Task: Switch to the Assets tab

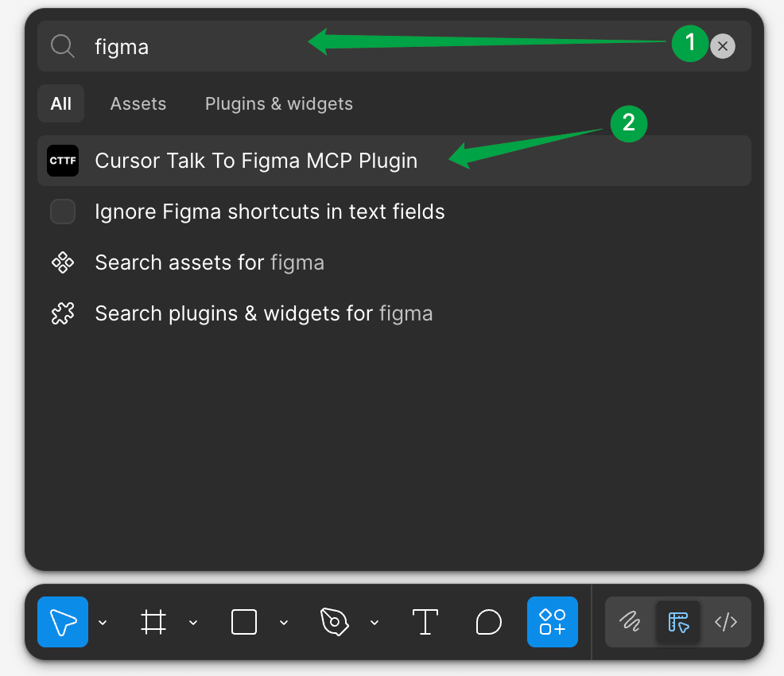Action: 138,104
